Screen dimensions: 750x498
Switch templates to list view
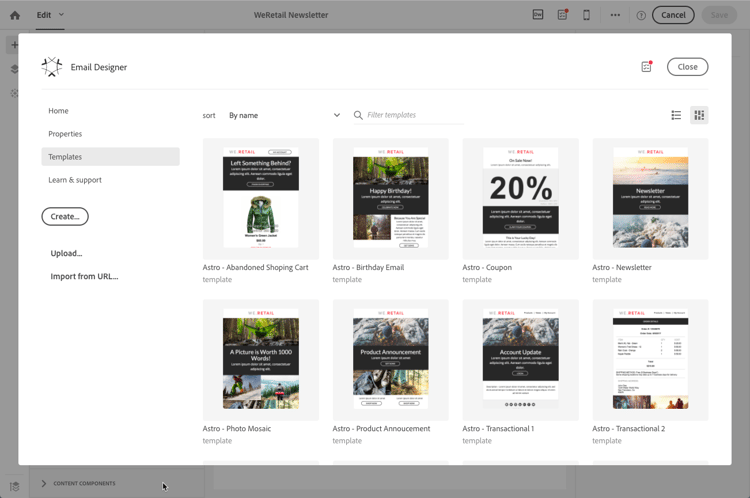pos(676,115)
